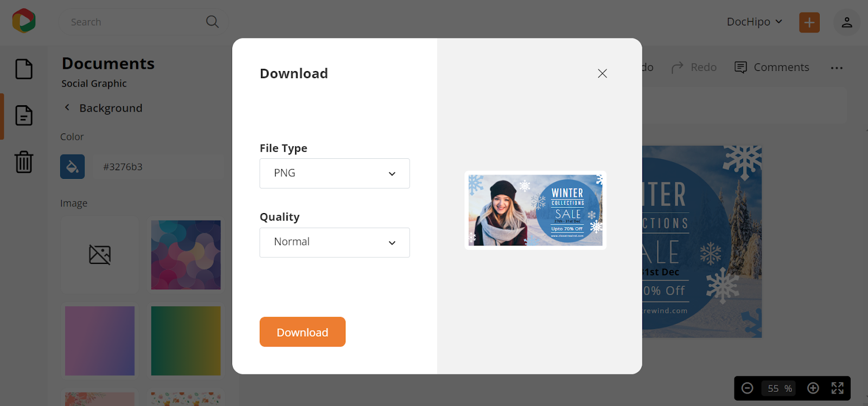Click the Background panel heading
The width and height of the screenshot is (868, 406).
111,108
